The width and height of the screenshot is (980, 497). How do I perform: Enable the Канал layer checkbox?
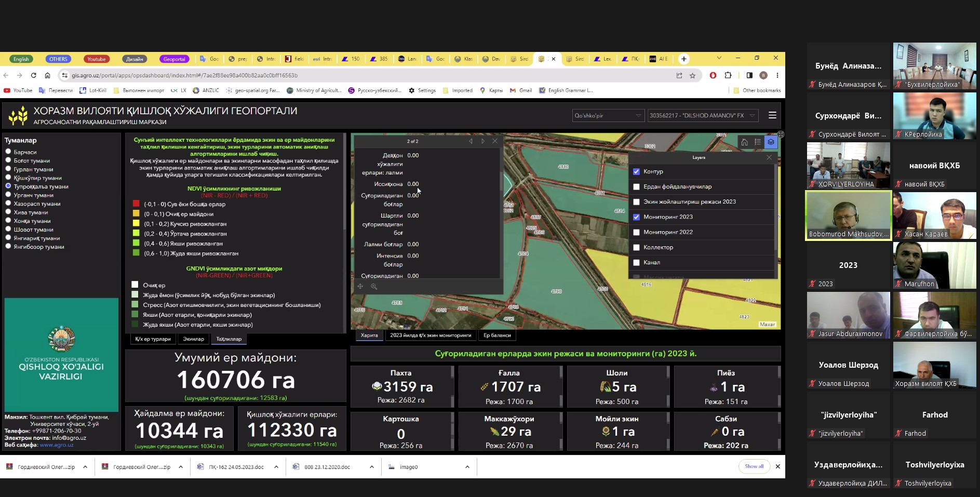pos(636,262)
